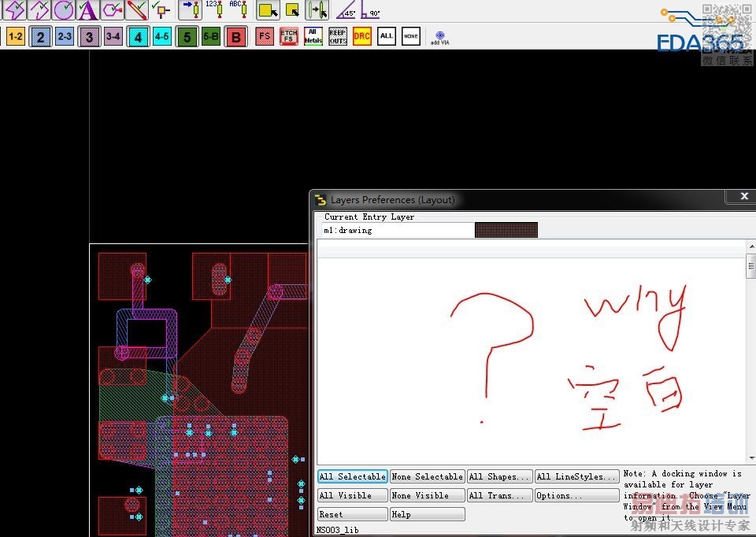Click the yellow square component pin icon
756x537 pixels.
click(x=161, y=9)
